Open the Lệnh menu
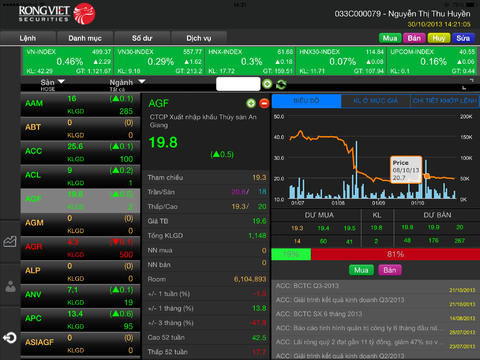480x360 pixels. (28, 38)
